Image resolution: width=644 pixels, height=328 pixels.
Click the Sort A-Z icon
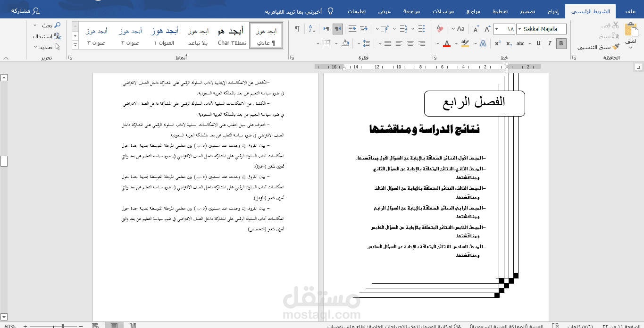pos(312,29)
